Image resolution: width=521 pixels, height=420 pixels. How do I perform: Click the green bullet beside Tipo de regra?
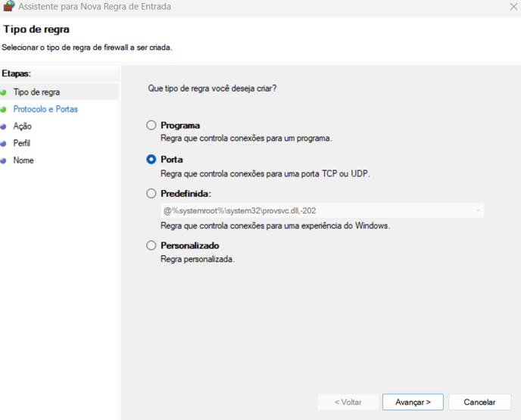pyautogui.click(x=3, y=92)
